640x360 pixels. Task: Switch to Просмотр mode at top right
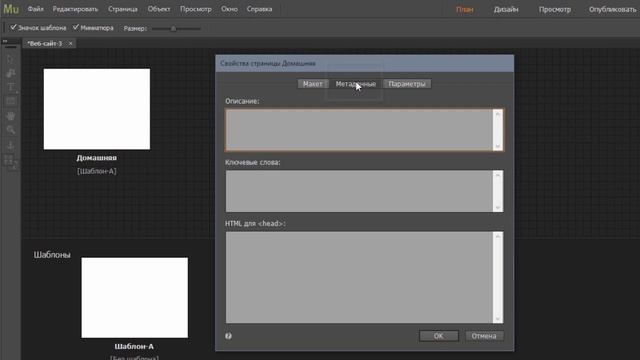click(x=555, y=9)
